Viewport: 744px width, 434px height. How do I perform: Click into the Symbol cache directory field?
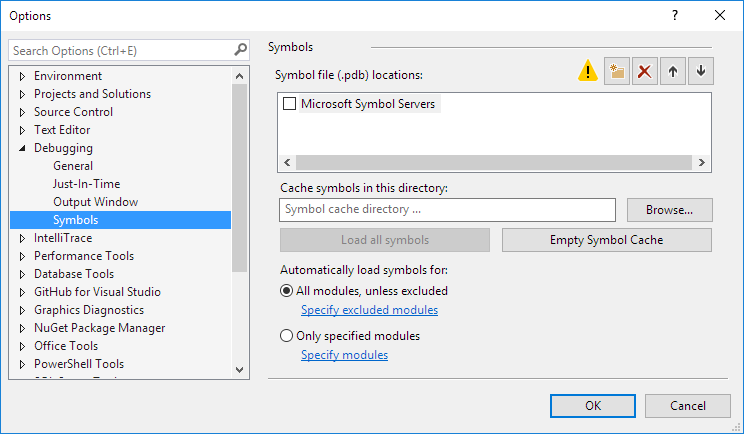pos(447,210)
